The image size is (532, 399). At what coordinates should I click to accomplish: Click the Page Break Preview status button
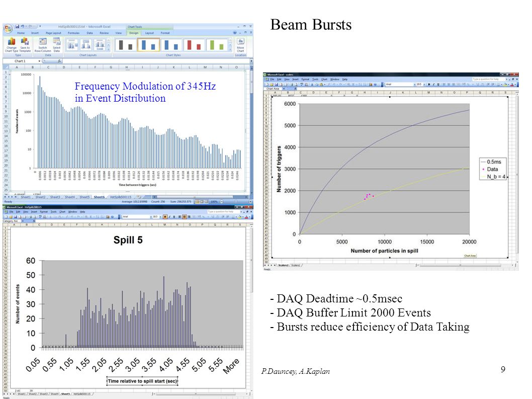point(207,202)
